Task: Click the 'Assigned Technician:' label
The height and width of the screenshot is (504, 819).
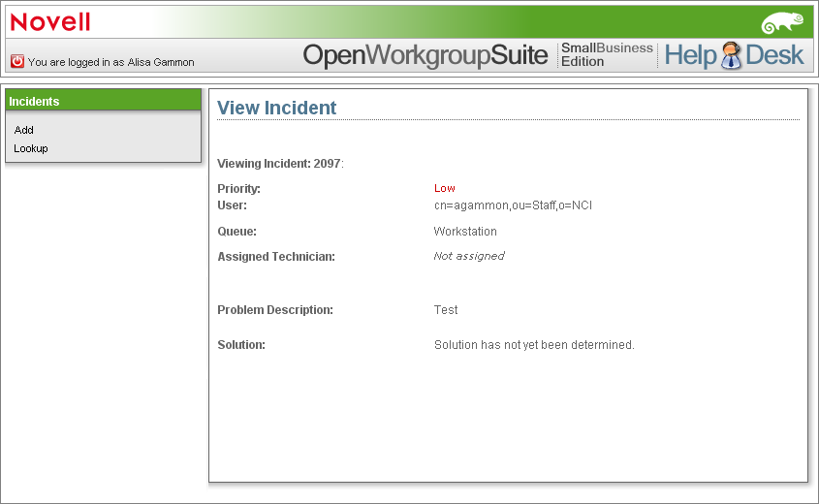Action: [276, 257]
